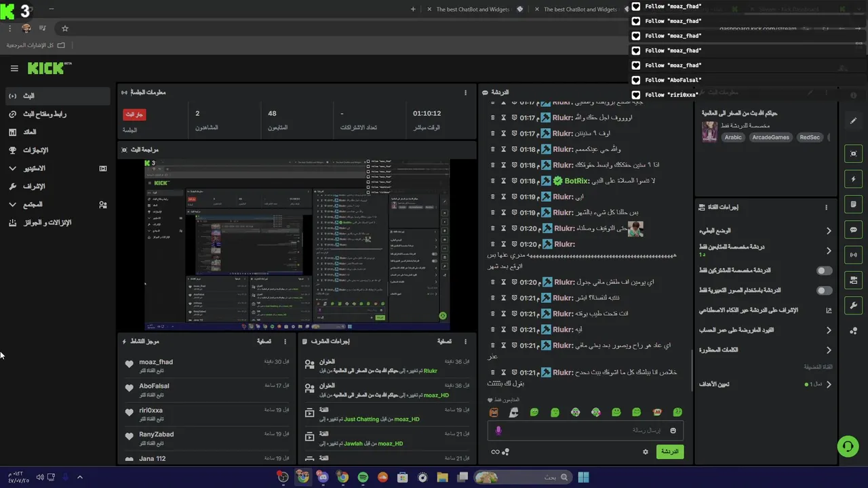The height and width of the screenshot is (488, 868).
Task: Toggle the channel actions panel icon in right rail
Action: pyautogui.click(x=853, y=280)
